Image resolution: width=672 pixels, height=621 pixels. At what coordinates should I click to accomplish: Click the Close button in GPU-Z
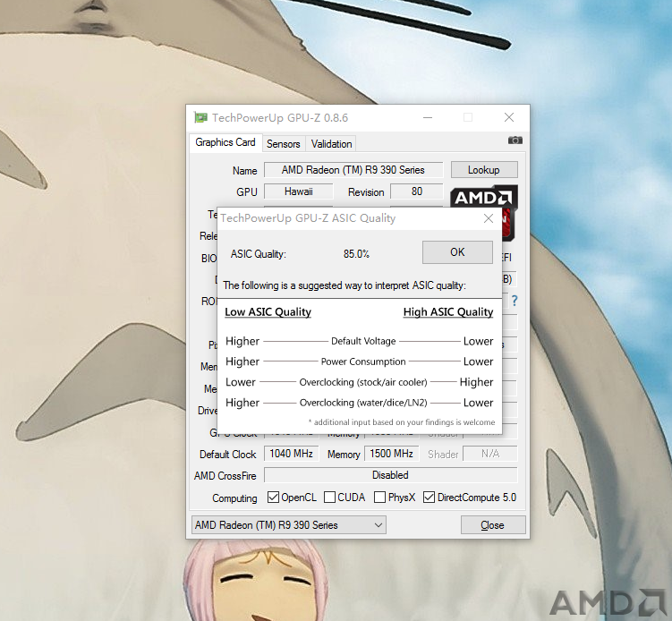(493, 525)
